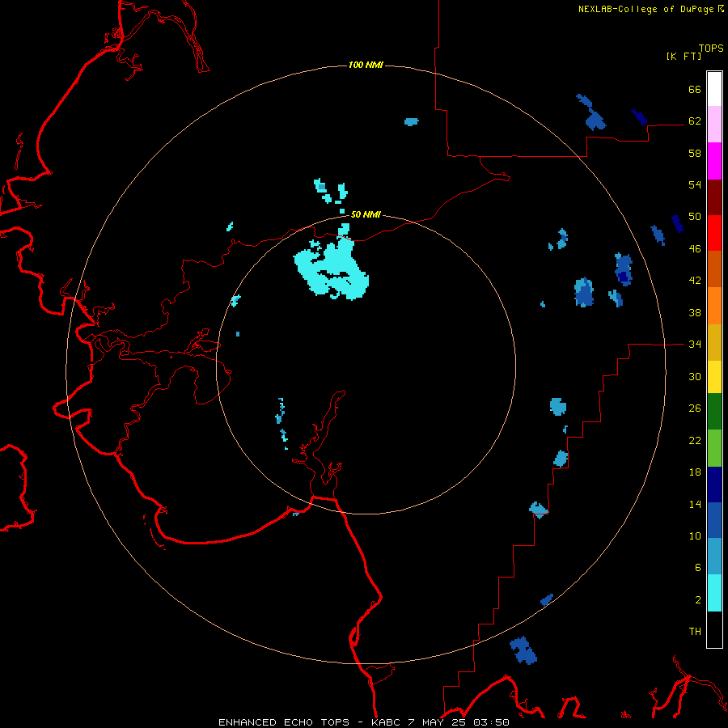Screen dimensions: 728x728
Task: Click the '18' legend value
Action: [695, 472]
